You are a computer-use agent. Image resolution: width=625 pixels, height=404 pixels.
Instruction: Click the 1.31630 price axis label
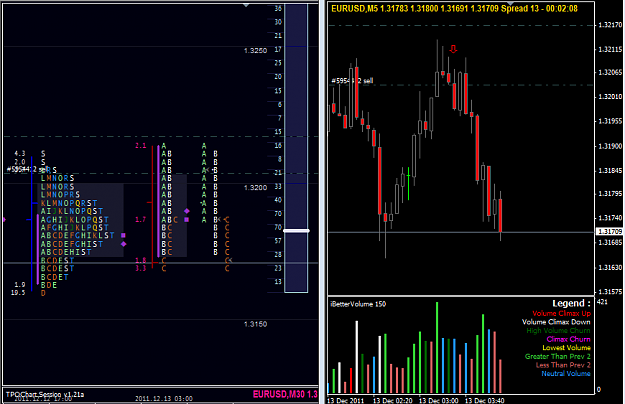point(610,267)
